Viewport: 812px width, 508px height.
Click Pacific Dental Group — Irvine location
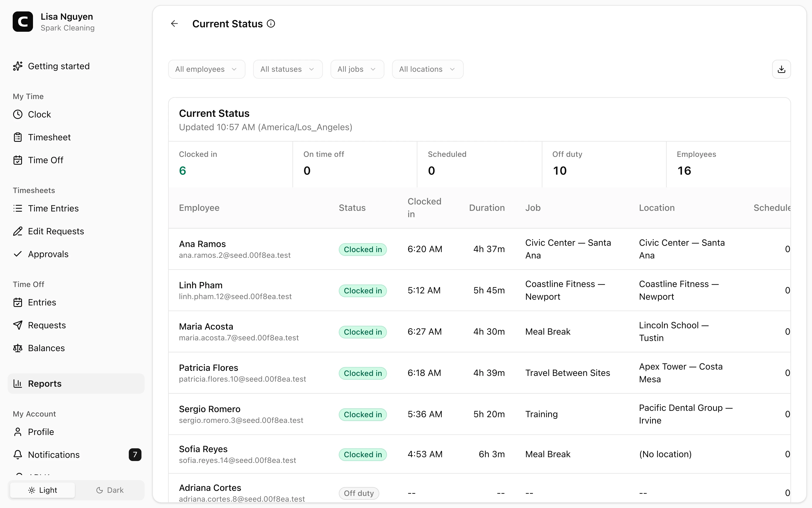tap(686, 414)
